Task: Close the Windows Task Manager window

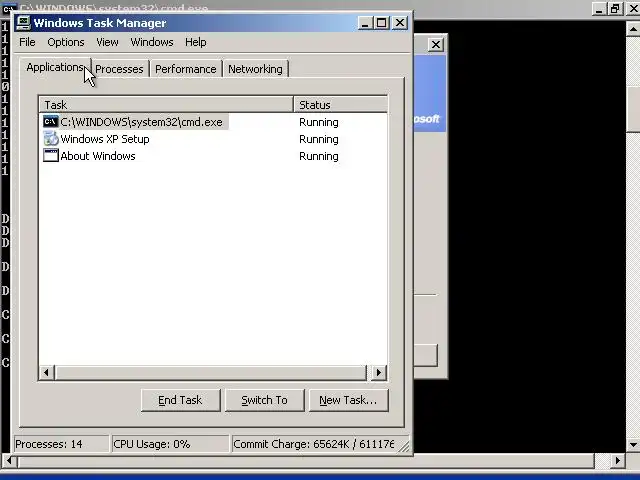Action: pos(400,23)
